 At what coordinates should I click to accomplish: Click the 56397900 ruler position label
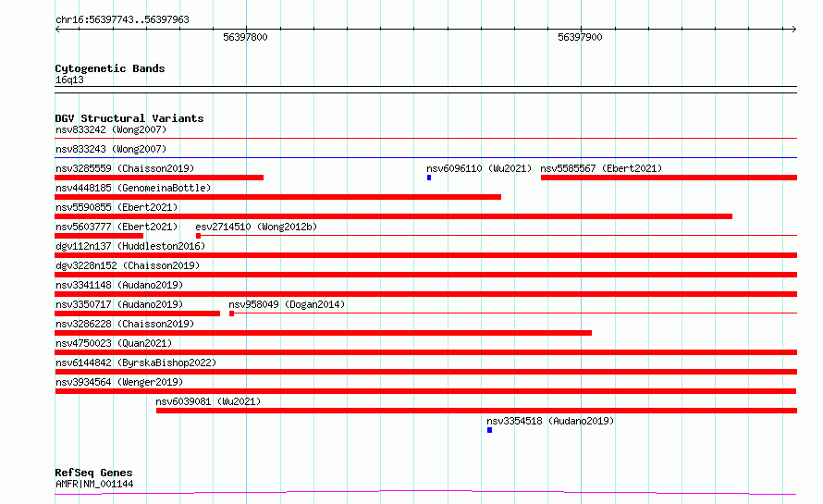[x=580, y=37]
